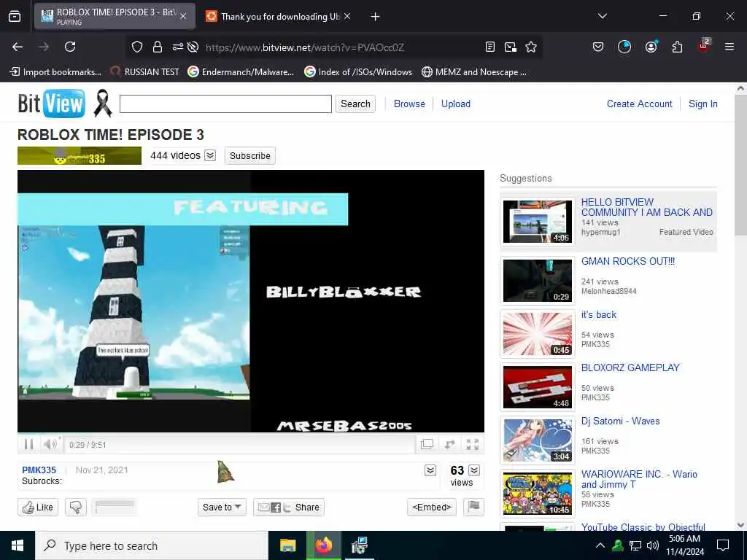Bookmark this page with star icon
The height and width of the screenshot is (560, 747).
tap(531, 47)
